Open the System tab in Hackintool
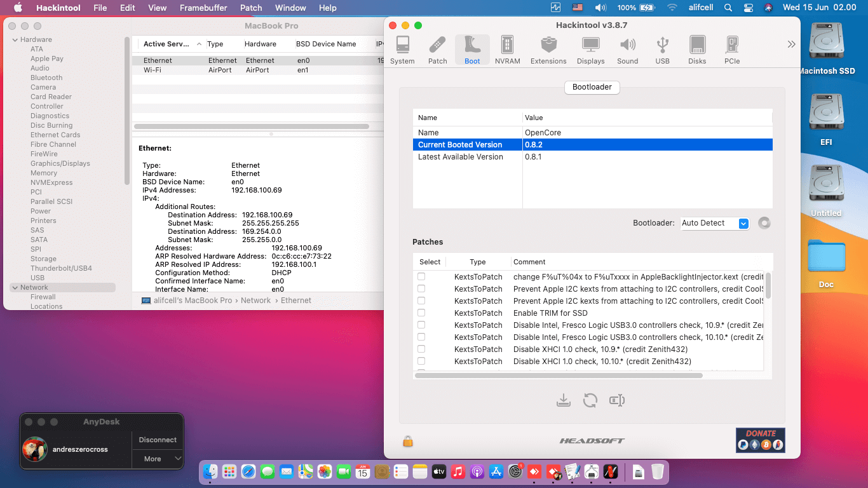 (402, 49)
